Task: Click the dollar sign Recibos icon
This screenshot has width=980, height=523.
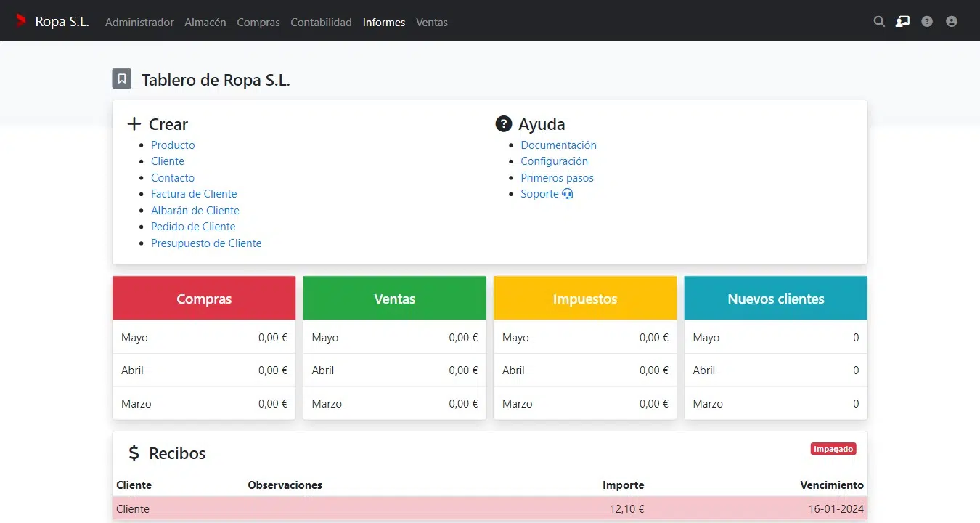Action: click(x=134, y=453)
